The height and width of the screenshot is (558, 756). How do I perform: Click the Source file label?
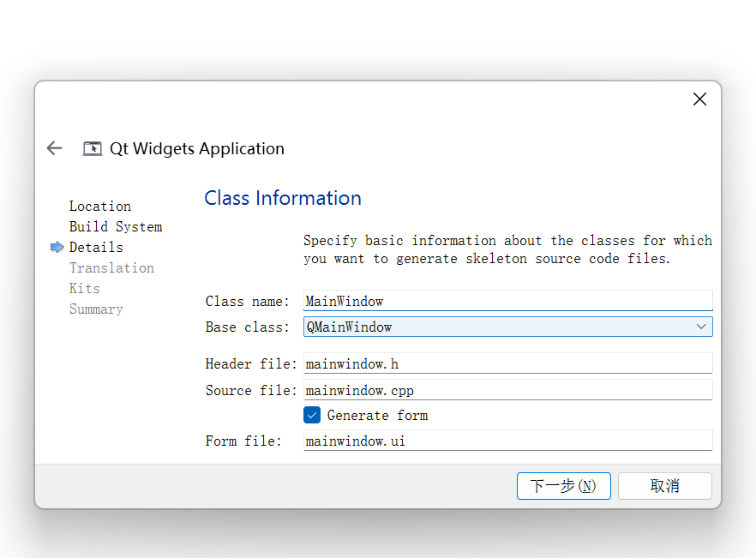[x=251, y=390]
